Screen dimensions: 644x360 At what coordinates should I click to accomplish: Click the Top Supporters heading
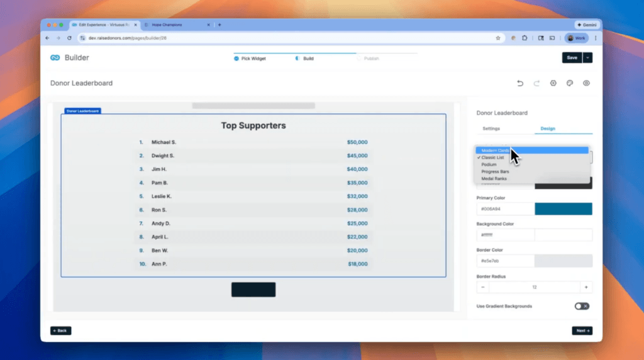click(x=253, y=126)
